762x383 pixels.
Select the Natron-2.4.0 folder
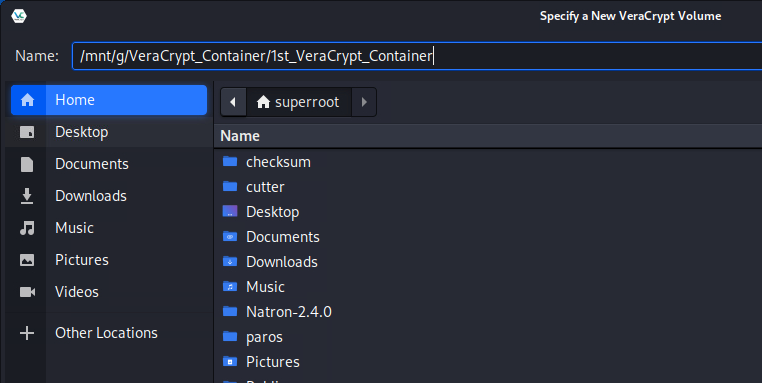tap(488, 312)
